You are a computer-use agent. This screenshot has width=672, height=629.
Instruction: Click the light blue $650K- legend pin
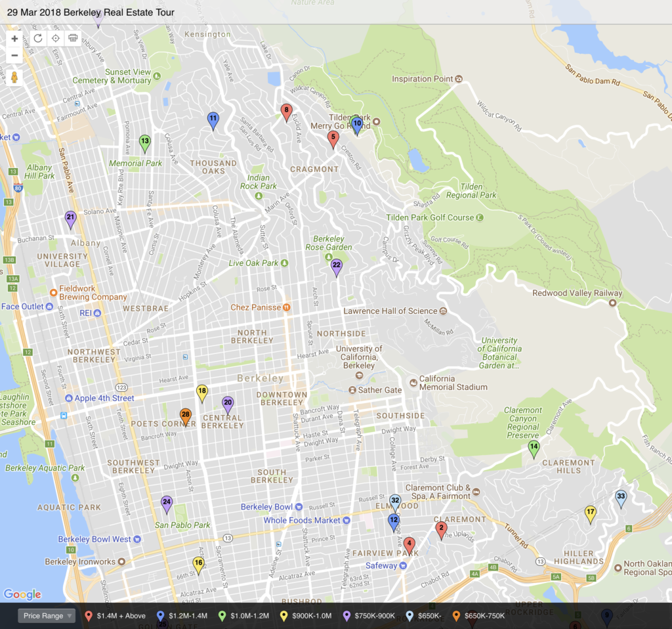point(409,616)
